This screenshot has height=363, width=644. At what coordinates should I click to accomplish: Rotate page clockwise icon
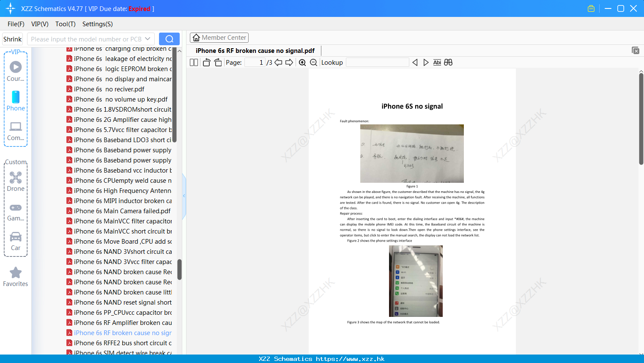coord(218,62)
